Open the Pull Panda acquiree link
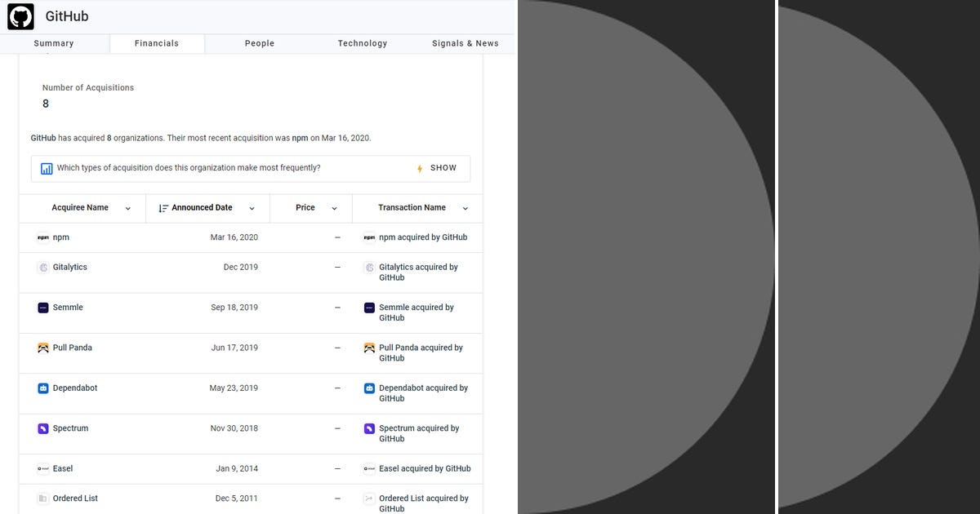 click(73, 348)
